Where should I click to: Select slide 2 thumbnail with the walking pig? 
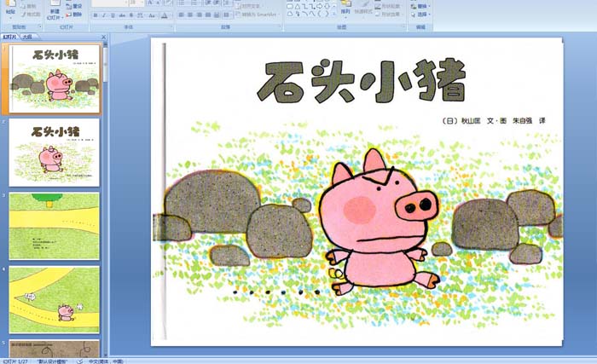coord(54,153)
